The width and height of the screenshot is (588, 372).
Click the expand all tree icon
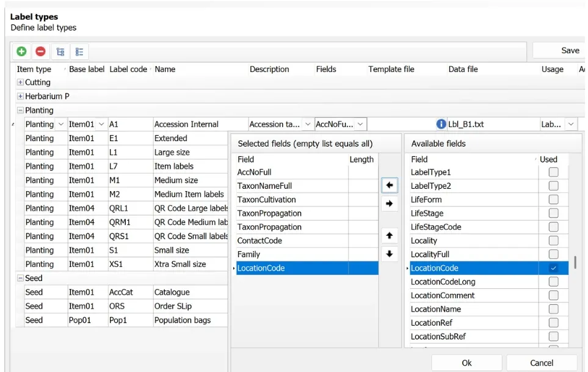click(x=60, y=52)
